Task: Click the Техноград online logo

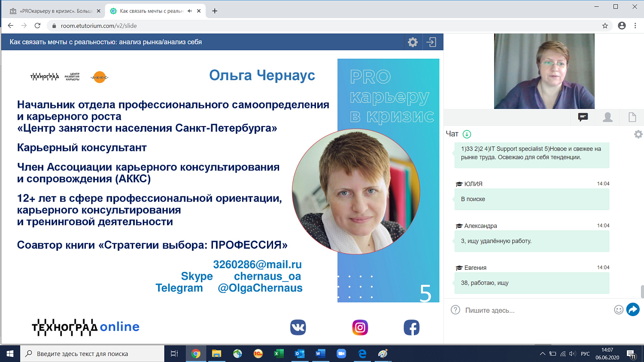Action: [x=85, y=327]
